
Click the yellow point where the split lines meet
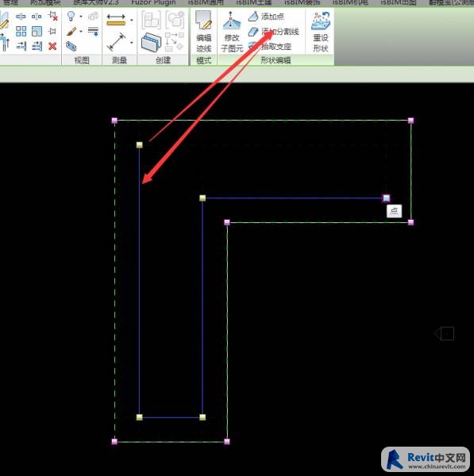point(202,198)
